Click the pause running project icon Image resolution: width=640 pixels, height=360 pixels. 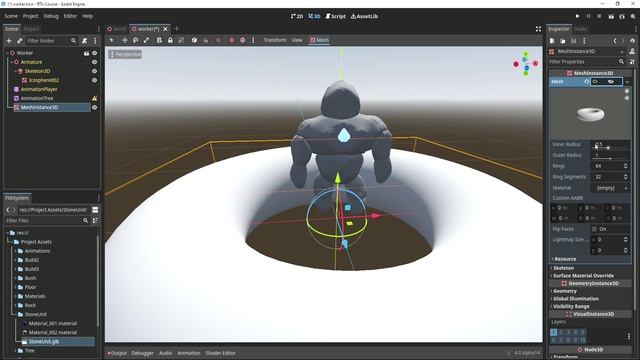pyautogui.click(x=589, y=16)
